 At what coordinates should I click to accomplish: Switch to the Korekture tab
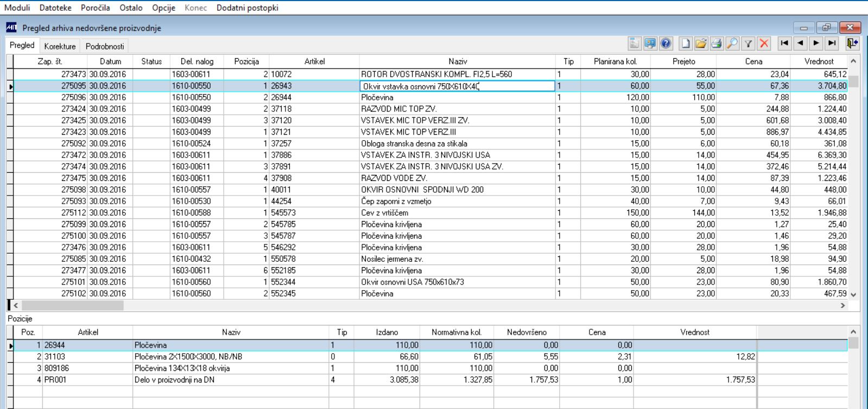pyautogui.click(x=60, y=46)
